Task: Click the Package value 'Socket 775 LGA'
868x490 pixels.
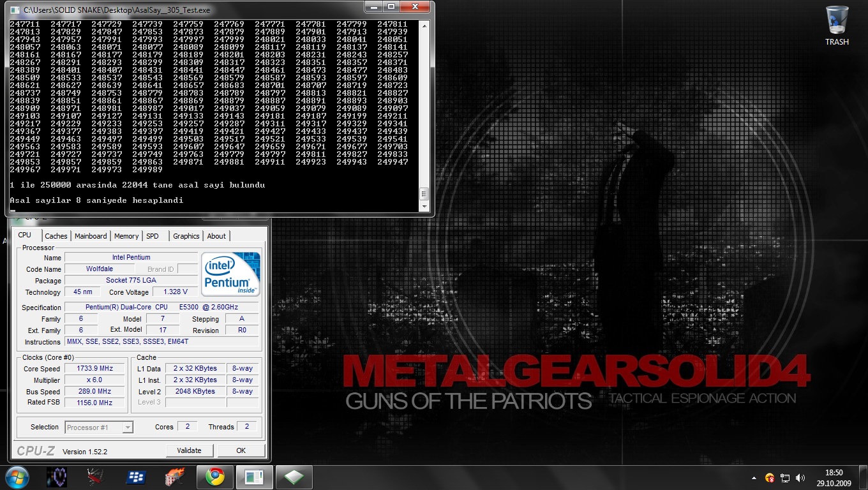Action: [131, 281]
